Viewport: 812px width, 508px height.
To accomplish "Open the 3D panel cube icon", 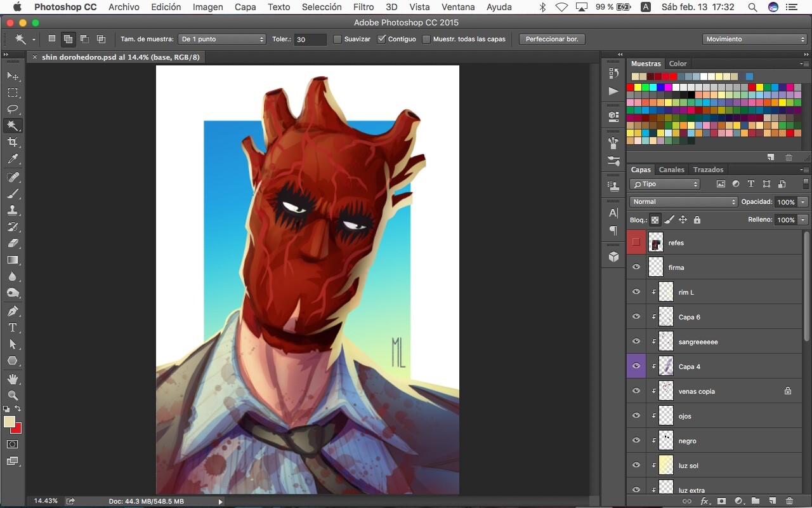I will 613,257.
